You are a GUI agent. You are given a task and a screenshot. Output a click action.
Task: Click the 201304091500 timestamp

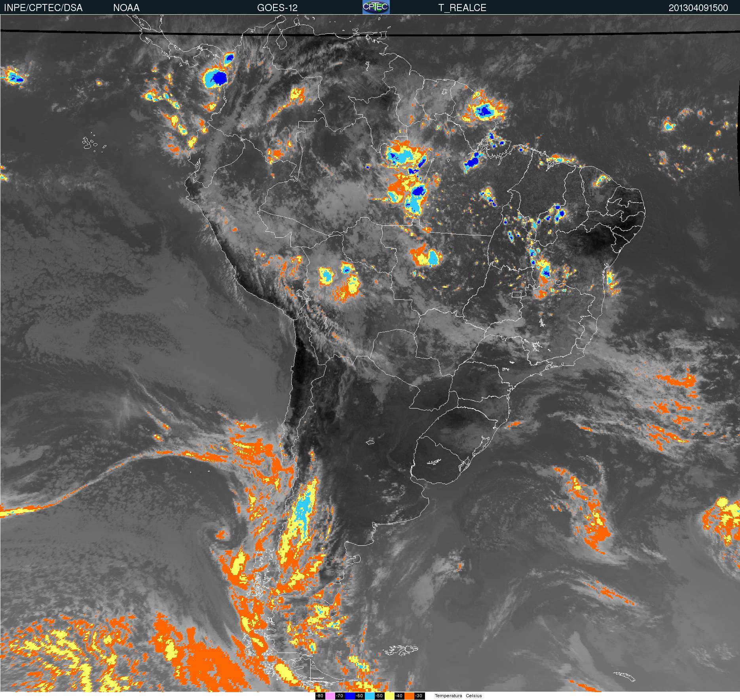pos(698,8)
